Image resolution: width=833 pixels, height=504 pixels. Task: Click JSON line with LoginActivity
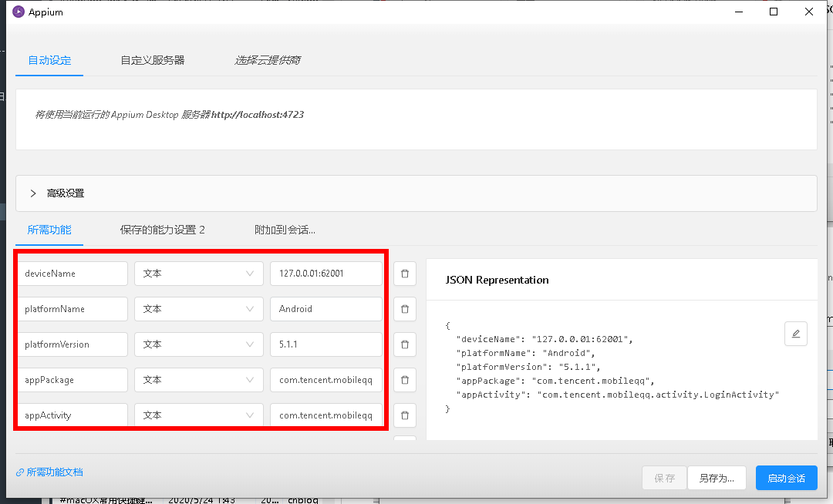617,394
